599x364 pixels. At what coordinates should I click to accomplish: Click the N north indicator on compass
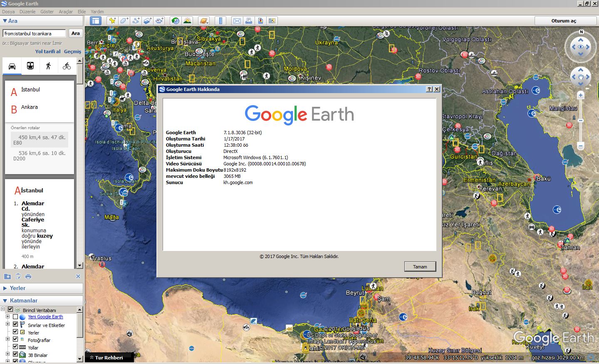[x=581, y=32]
